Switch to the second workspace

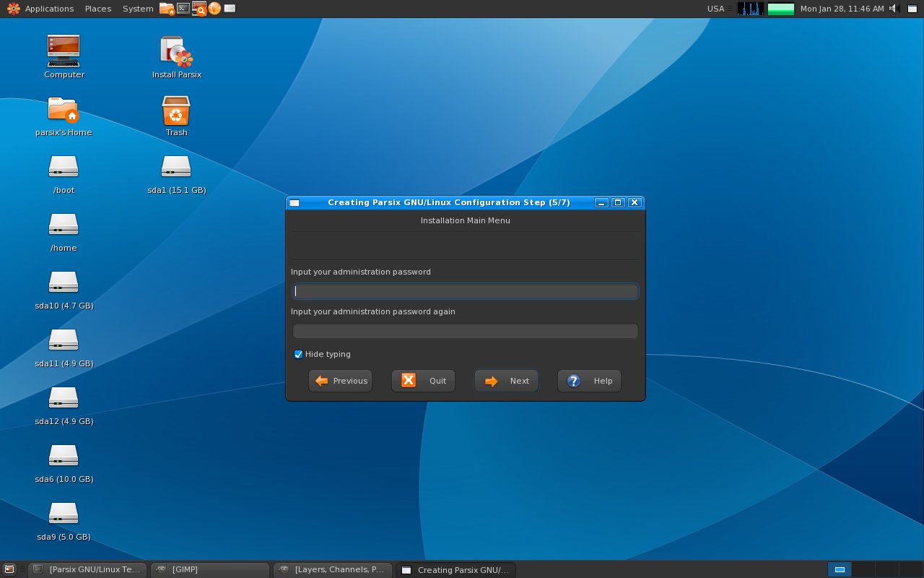click(x=863, y=569)
